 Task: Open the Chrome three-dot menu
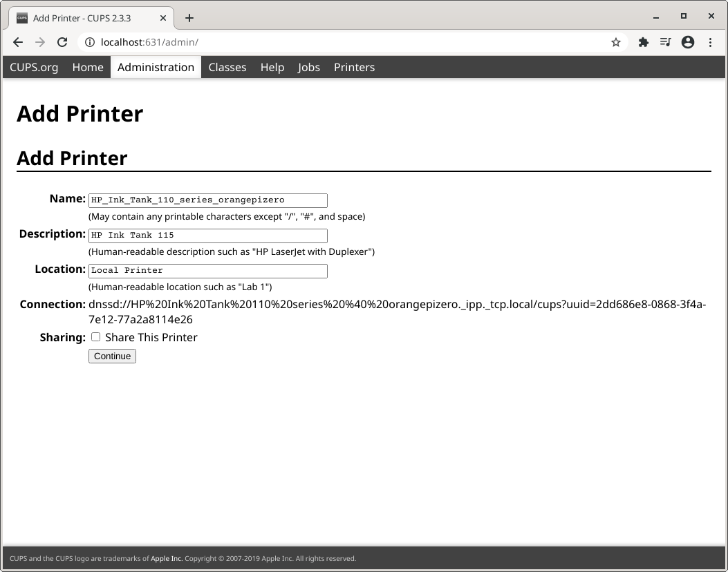tap(710, 42)
